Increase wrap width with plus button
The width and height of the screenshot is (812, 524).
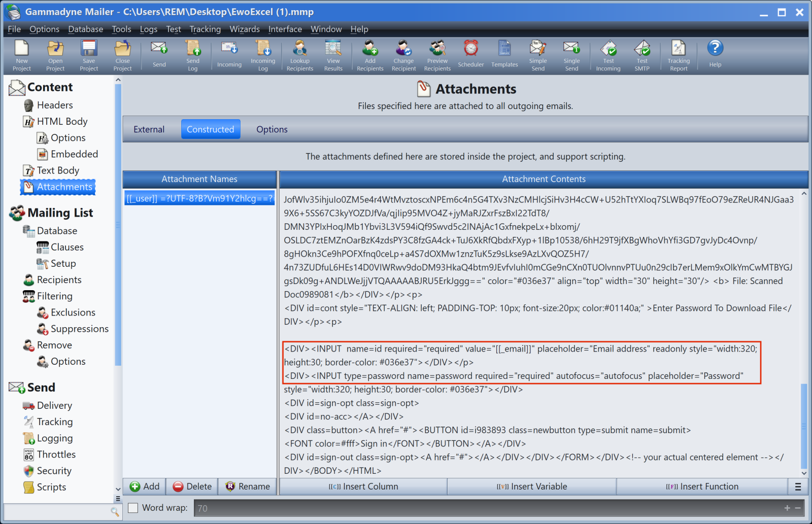pos(787,508)
